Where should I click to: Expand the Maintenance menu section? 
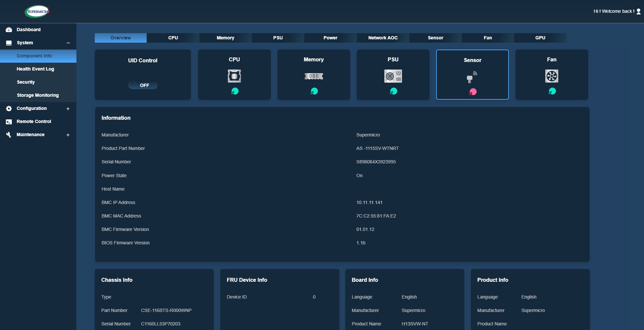68,135
